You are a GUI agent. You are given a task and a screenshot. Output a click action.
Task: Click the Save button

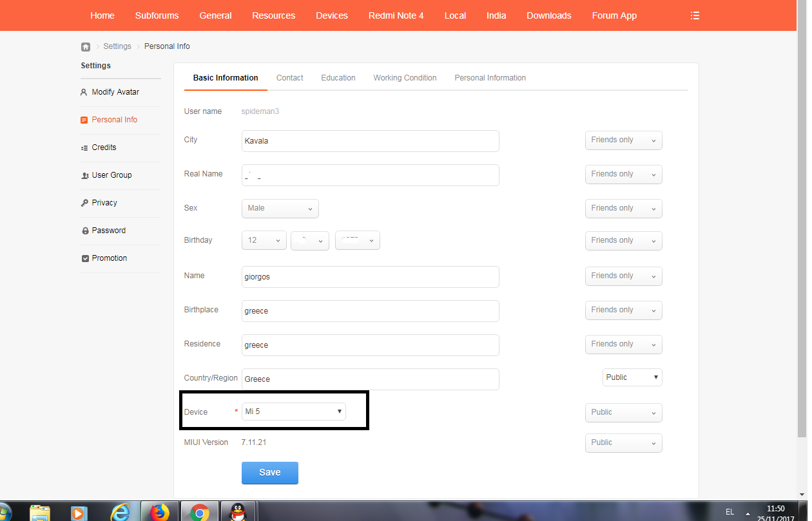pos(269,473)
